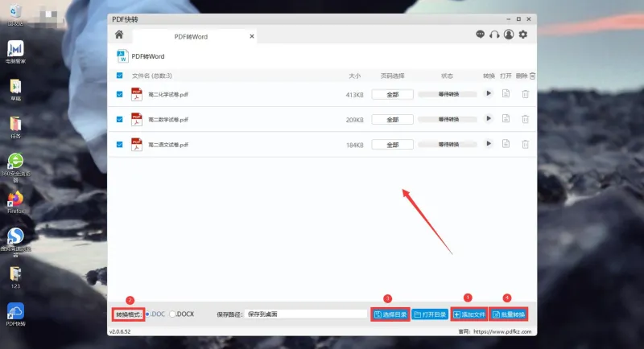Open the user account avatar icon

click(x=509, y=35)
